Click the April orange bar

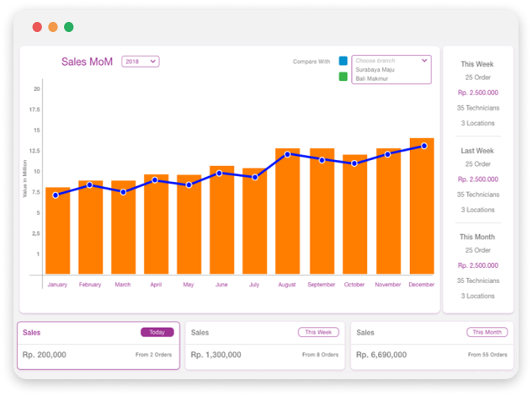[156, 227]
